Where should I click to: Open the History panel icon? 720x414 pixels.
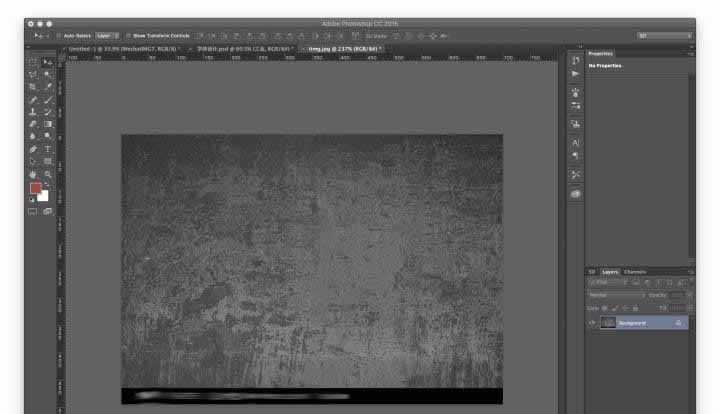575,61
